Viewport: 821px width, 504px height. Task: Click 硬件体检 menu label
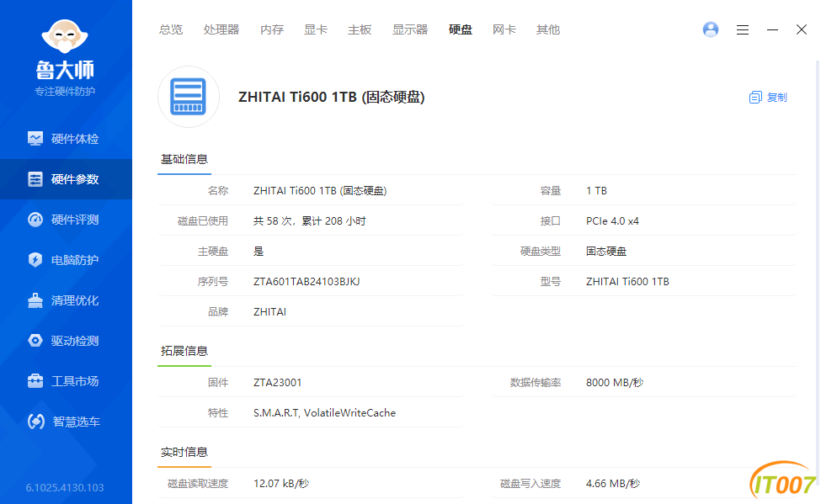coord(75,139)
